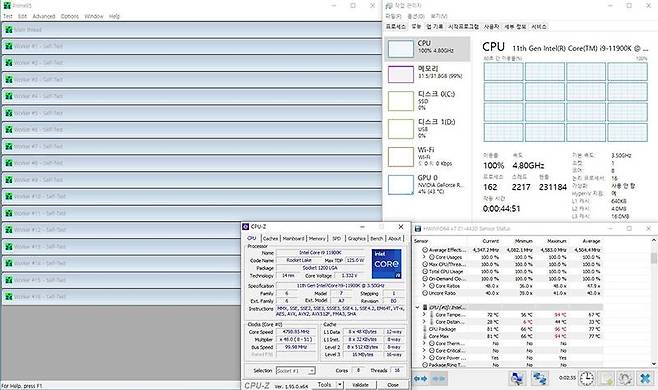Click Memory graph thumbnail in Task Manager
Image resolution: width=658 pixels, height=390 pixels.
[401, 74]
